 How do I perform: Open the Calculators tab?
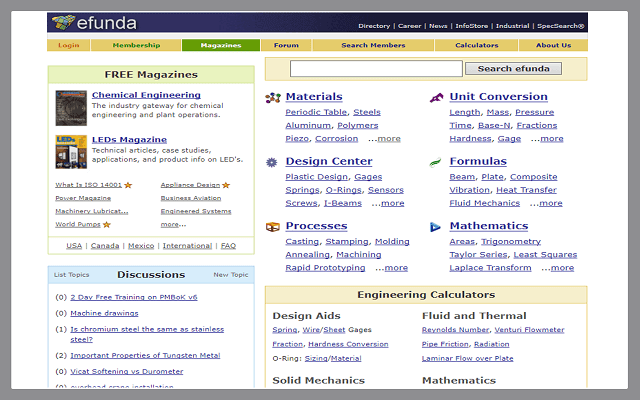(x=476, y=45)
